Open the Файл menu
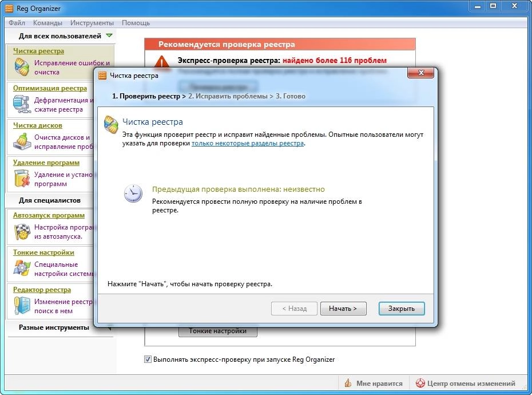The height and width of the screenshot is (395, 532). tap(17, 23)
